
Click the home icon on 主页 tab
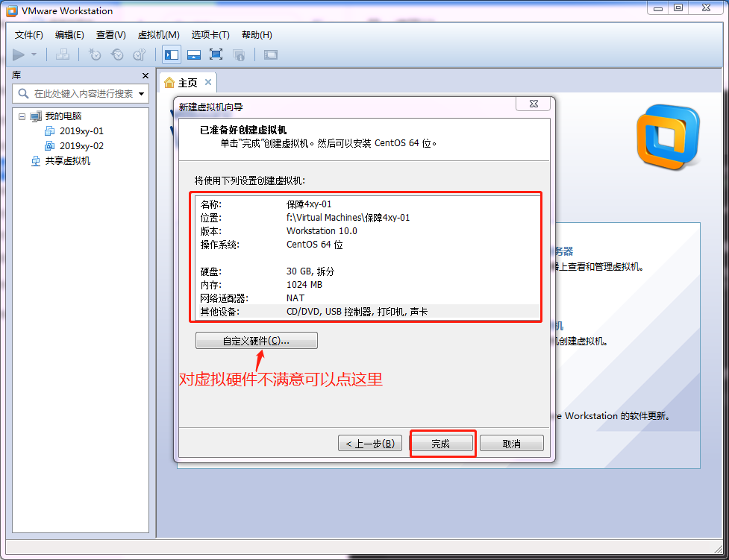click(x=169, y=83)
